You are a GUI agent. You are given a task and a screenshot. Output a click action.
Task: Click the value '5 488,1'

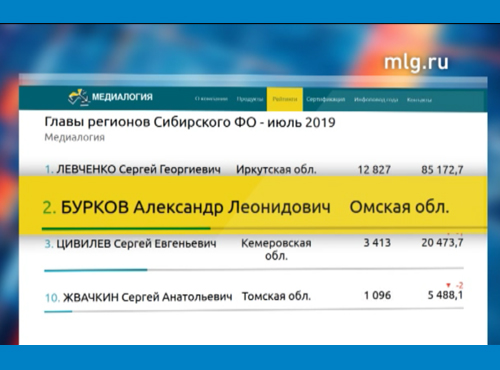445,295
